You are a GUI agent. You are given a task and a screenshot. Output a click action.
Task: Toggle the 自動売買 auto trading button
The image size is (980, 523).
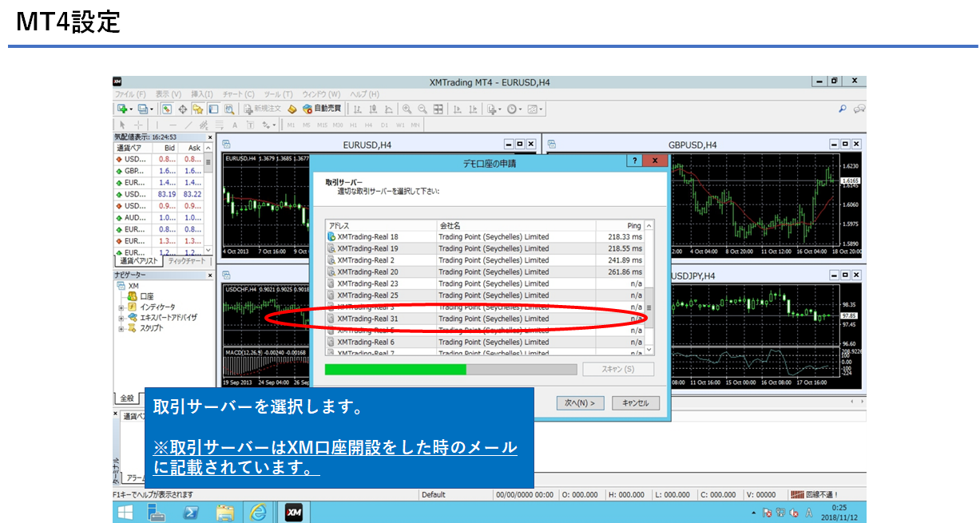pos(322,109)
